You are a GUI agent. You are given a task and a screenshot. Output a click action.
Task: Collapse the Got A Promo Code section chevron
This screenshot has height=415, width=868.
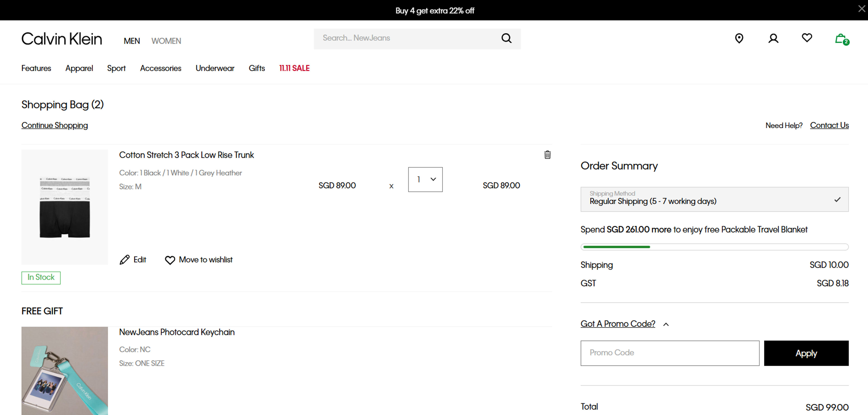(x=665, y=324)
